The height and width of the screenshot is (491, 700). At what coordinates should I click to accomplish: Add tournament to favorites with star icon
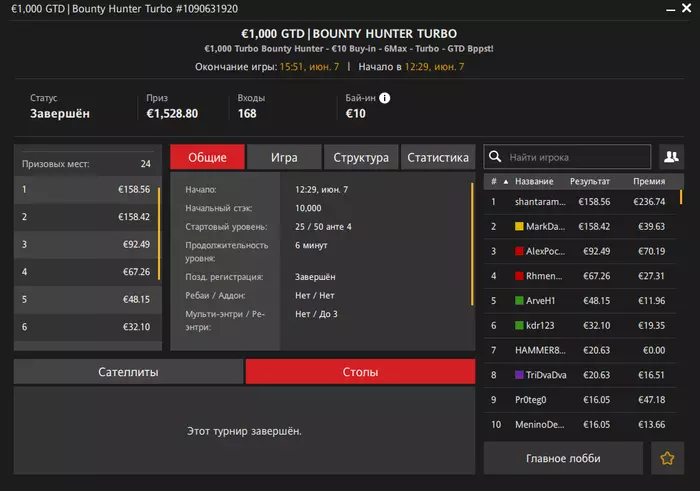coord(667,458)
